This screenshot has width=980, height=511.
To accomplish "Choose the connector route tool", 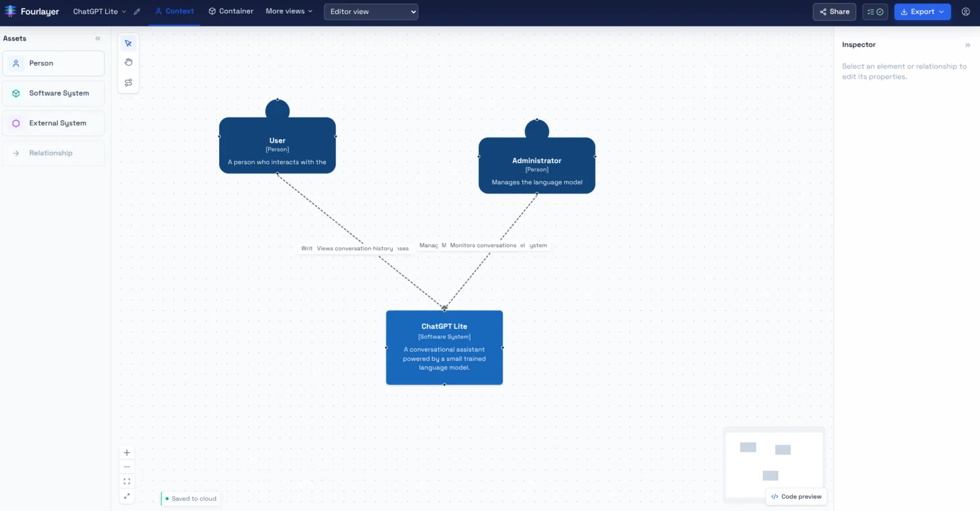I will tap(128, 83).
